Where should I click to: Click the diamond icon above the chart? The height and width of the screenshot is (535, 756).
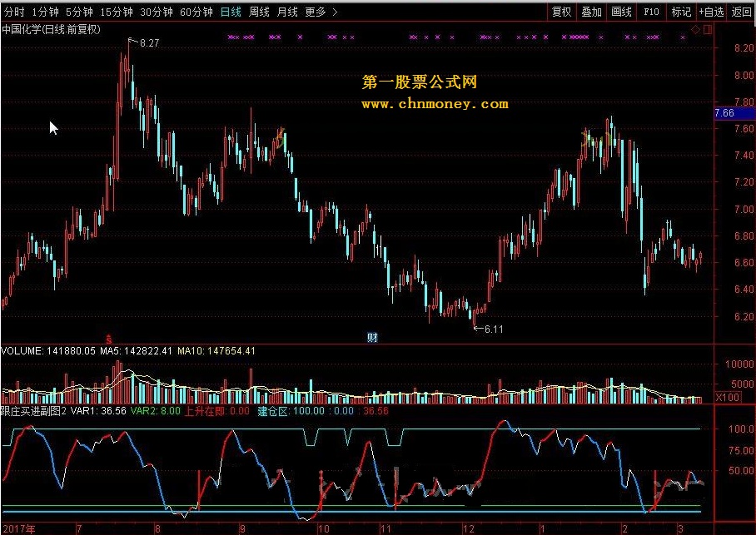coord(695,30)
